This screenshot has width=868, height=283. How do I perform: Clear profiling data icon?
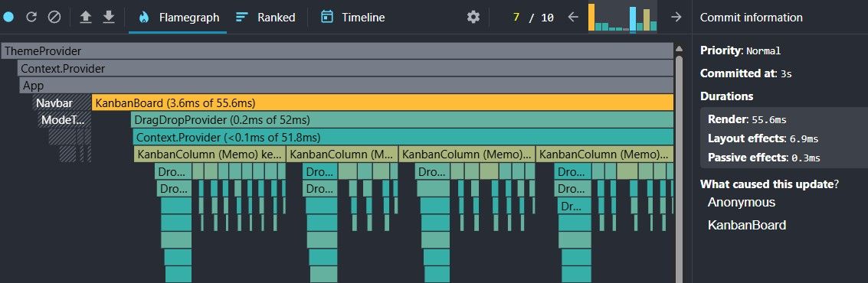click(54, 17)
